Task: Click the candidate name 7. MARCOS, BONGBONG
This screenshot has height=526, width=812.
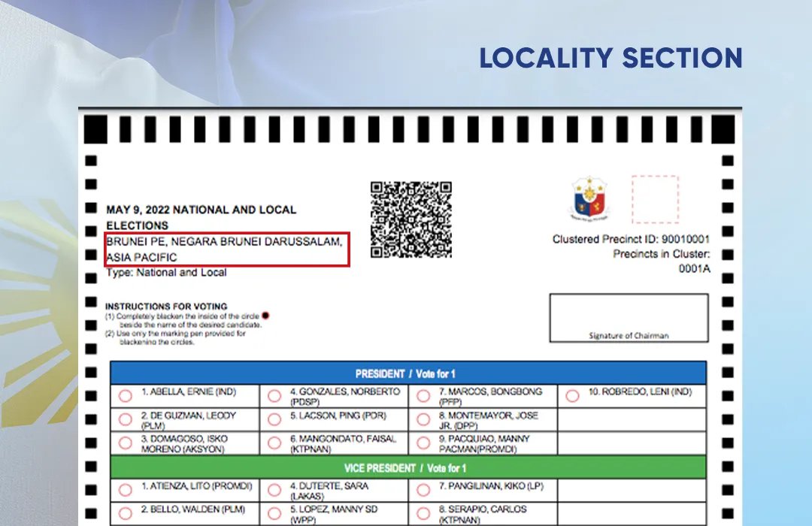Action: point(490,397)
